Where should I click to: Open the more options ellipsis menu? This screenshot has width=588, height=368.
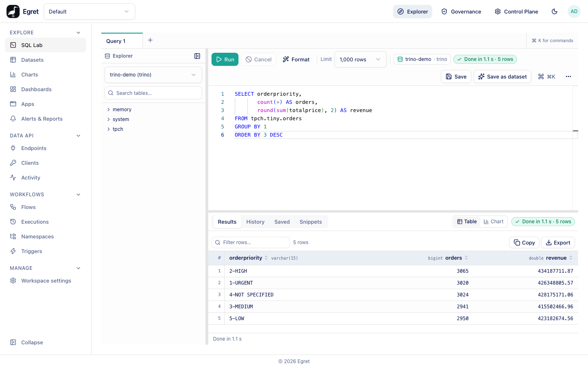(568, 76)
